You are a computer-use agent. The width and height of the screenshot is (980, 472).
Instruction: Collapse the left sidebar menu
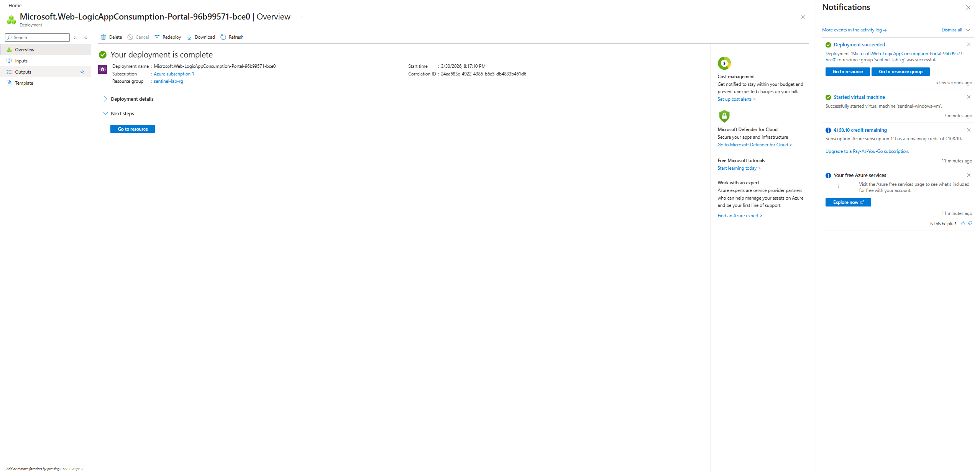point(86,38)
